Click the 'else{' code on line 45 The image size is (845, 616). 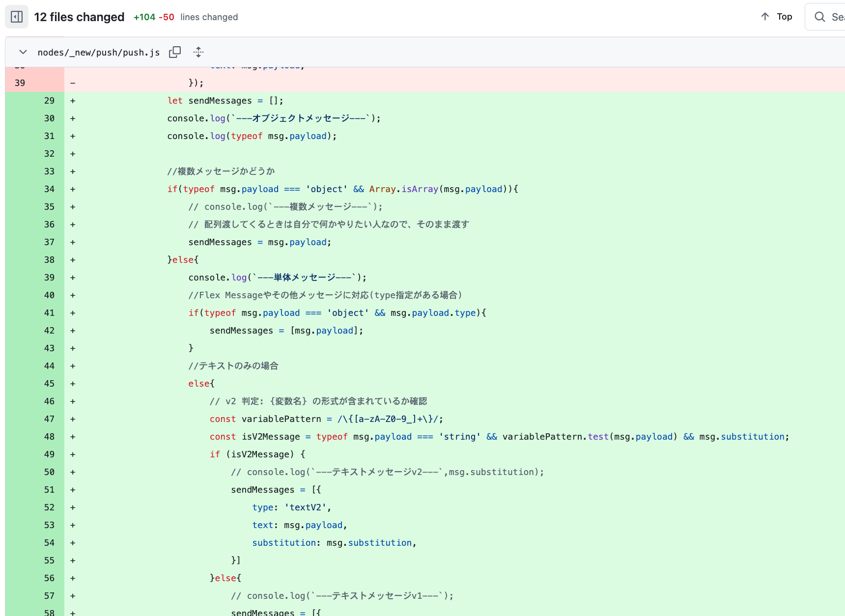201,384
